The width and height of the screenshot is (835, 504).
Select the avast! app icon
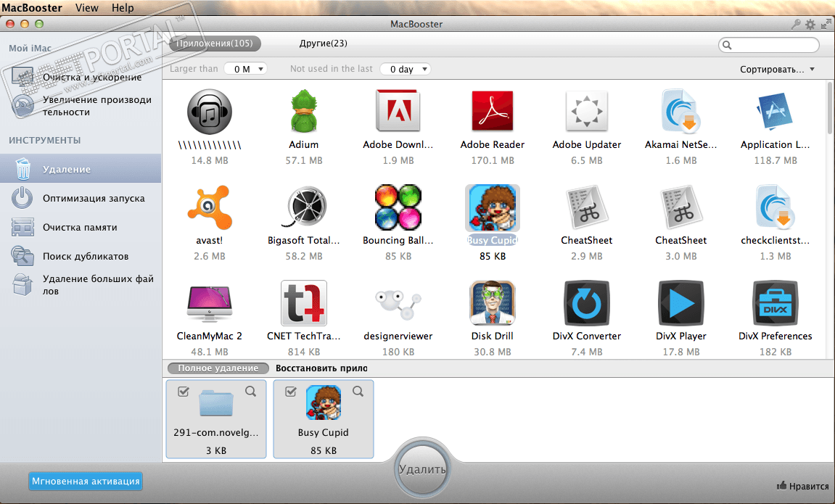[x=209, y=207]
